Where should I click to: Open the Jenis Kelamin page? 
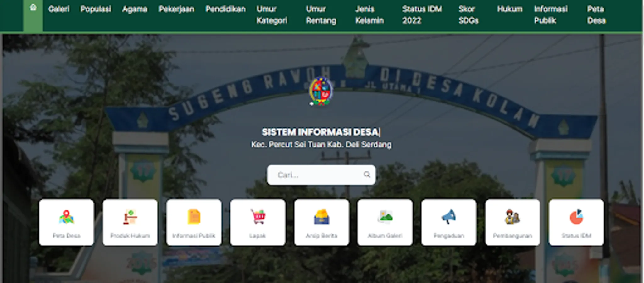[x=369, y=15]
